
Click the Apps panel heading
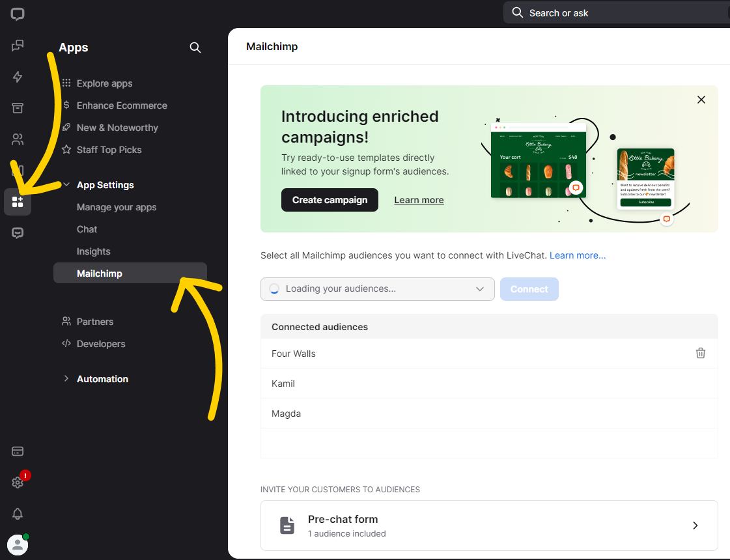point(74,48)
